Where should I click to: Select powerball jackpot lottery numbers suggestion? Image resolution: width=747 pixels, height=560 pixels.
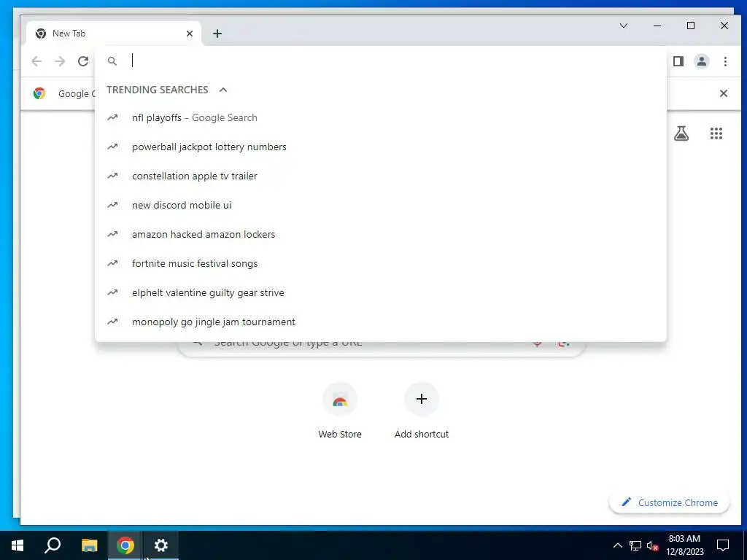(x=381, y=147)
